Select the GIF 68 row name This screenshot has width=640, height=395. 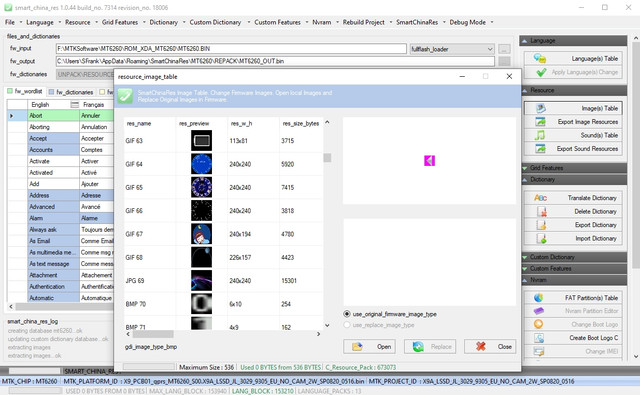(134, 257)
